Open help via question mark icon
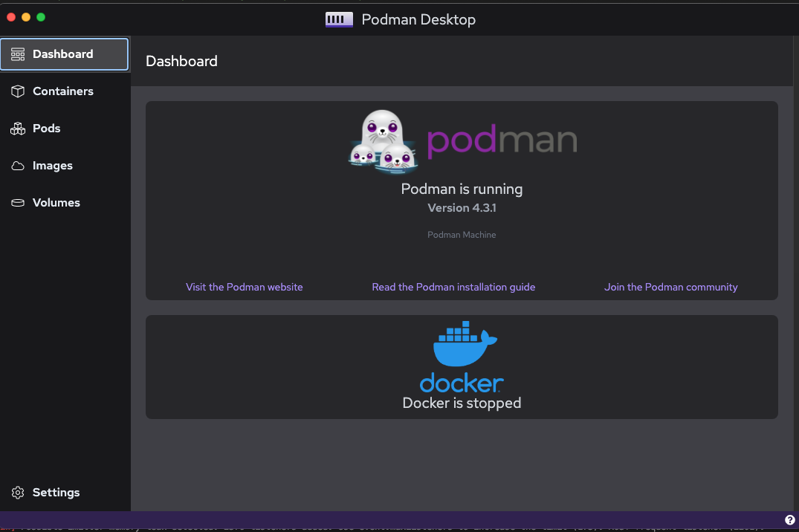 [790, 520]
